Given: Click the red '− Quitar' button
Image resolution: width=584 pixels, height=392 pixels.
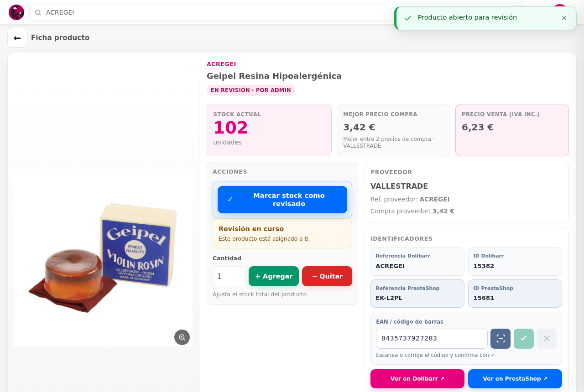Looking at the screenshot, I should pyautogui.click(x=327, y=276).
